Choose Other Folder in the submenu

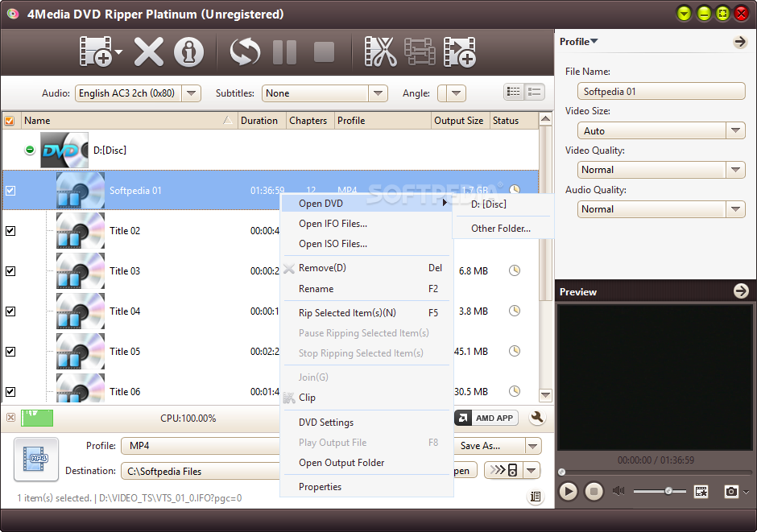(x=502, y=229)
